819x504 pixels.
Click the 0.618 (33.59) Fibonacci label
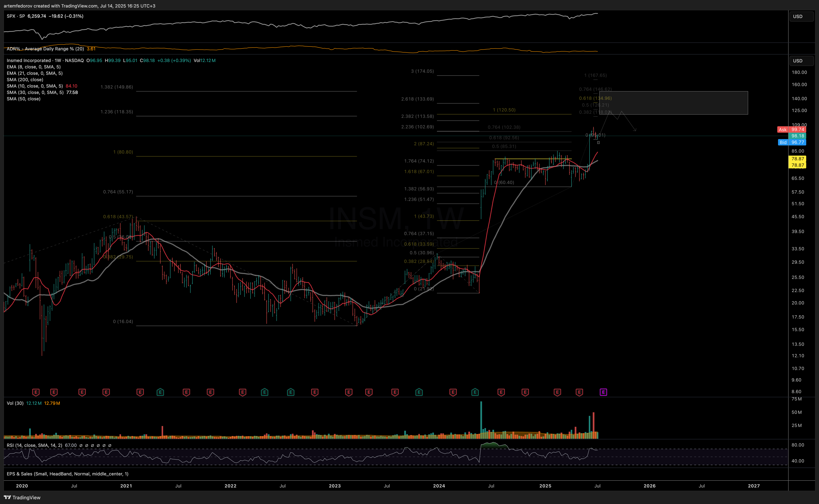click(x=419, y=244)
